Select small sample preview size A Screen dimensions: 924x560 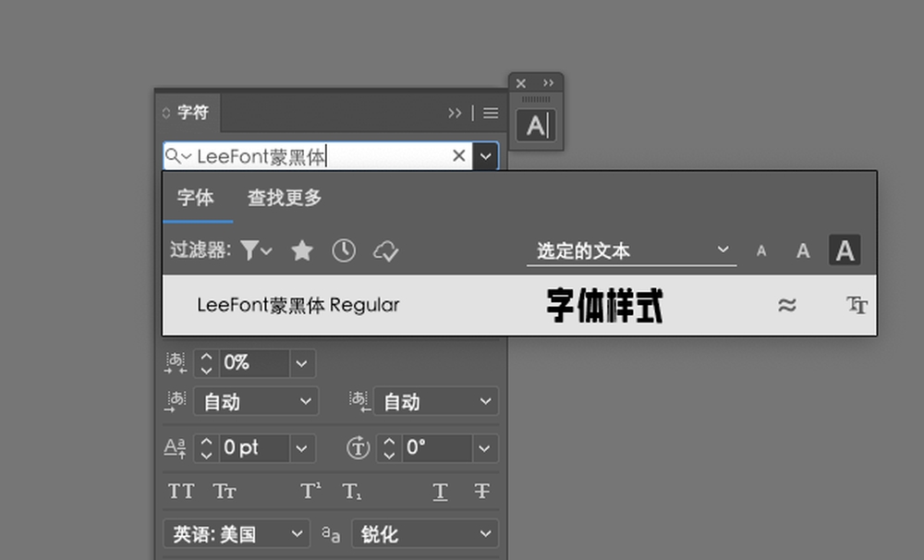click(761, 251)
